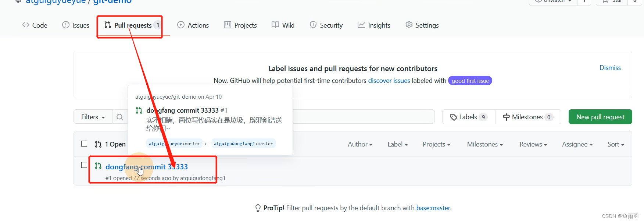Switch to the Pull requests tab
This screenshot has width=644, height=222.
click(133, 25)
